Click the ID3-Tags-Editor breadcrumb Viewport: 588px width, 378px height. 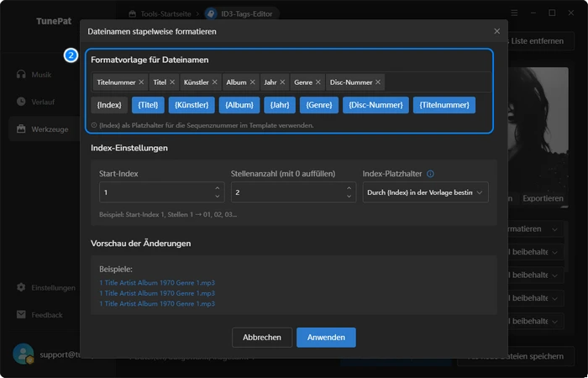[x=240, y=14]
